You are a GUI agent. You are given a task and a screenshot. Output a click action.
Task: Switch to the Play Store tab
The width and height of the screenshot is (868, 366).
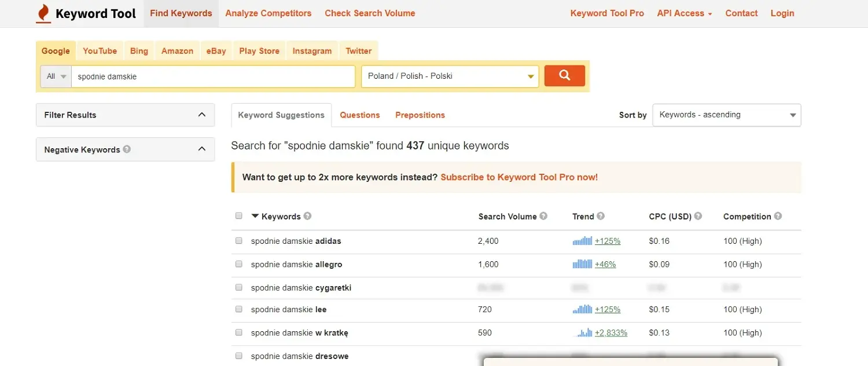click(259, 50)
